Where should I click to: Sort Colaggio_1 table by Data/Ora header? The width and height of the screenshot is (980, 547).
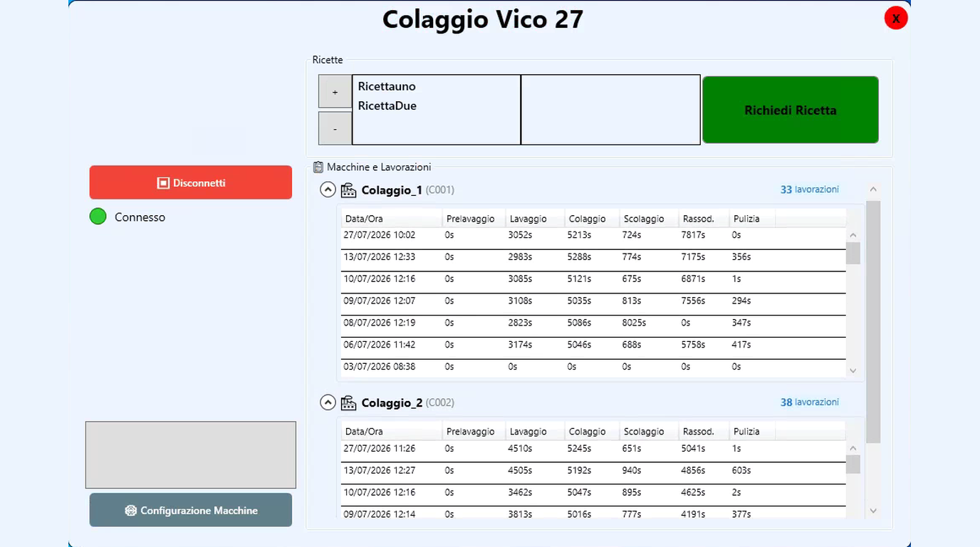(390, 219)
